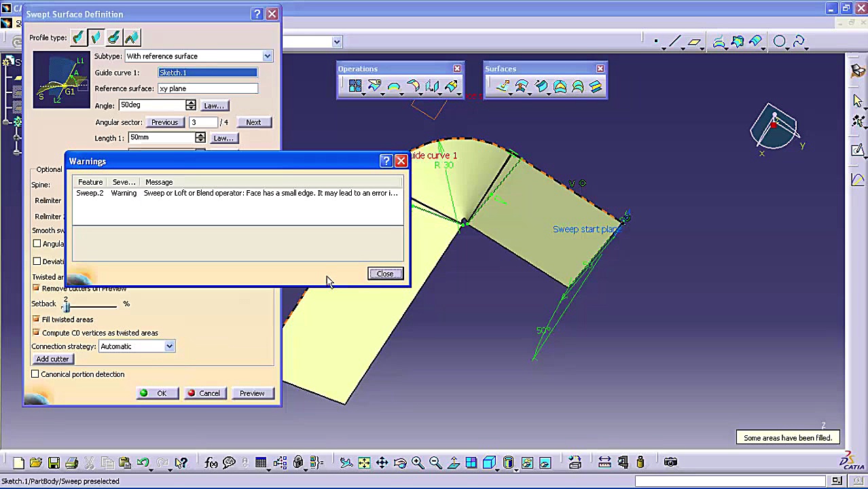Viewport: 868px width, 489px height.
Task: Click the Preview button
Action: pyautogui.click(x=252, y=393)
